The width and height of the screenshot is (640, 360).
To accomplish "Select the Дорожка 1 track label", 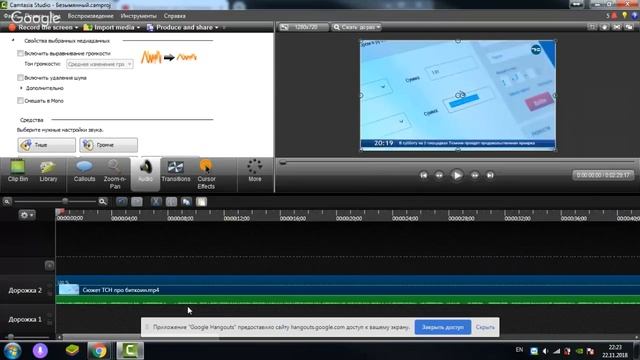I will tap(25, 319).
